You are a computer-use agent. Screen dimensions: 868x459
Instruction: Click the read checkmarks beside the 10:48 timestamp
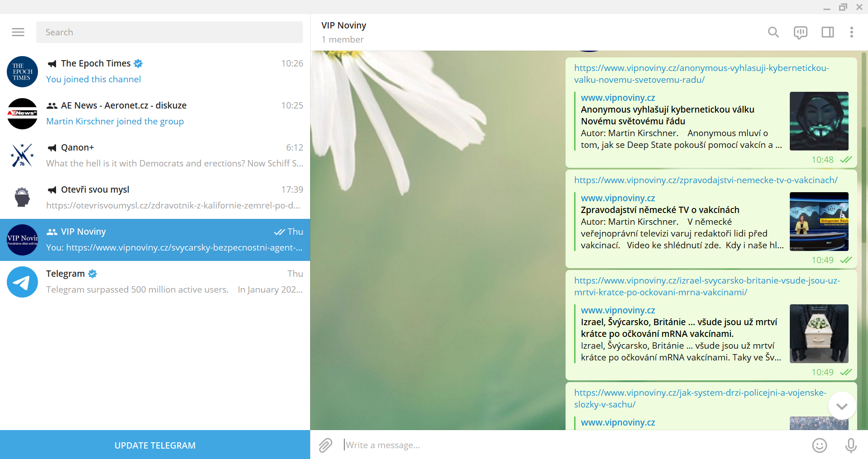click(846, 160)
